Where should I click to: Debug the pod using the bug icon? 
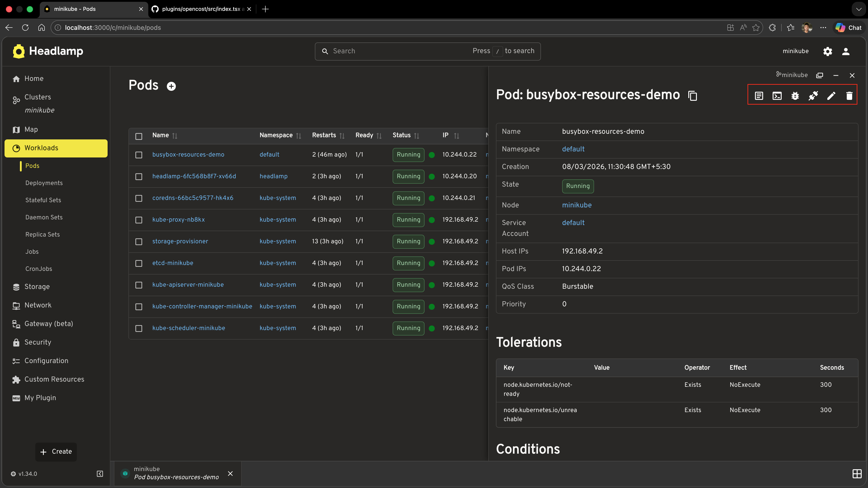[x=795, y=96]
